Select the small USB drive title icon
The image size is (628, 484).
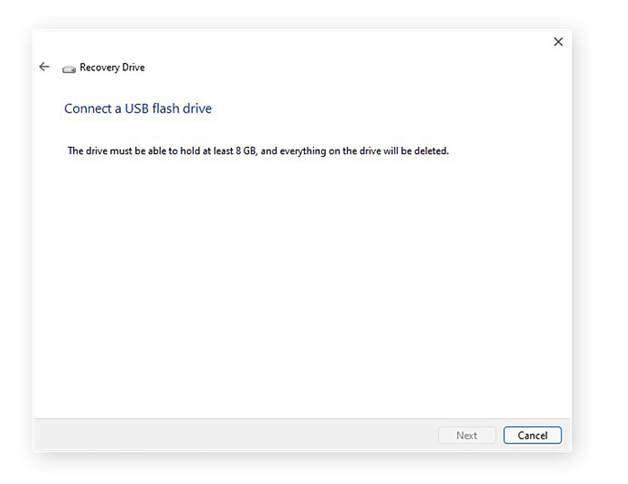pyautogui.click(x=69, y=68)
